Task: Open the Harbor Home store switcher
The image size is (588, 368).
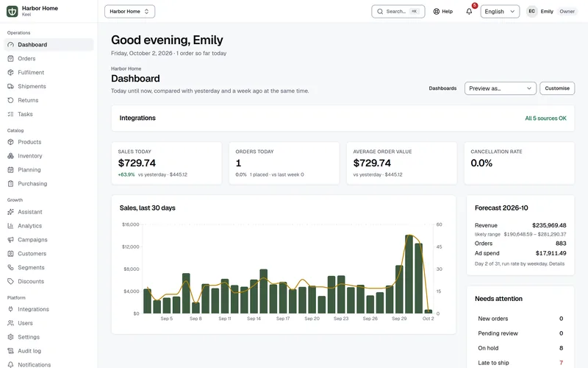Action: tap(130, 11)
